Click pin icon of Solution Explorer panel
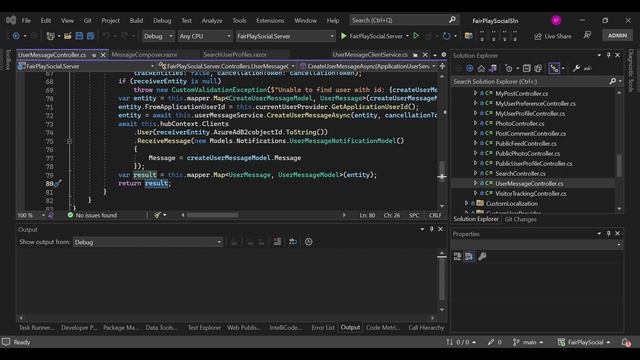Screen dimensions: 640x360 coord(608,55)
